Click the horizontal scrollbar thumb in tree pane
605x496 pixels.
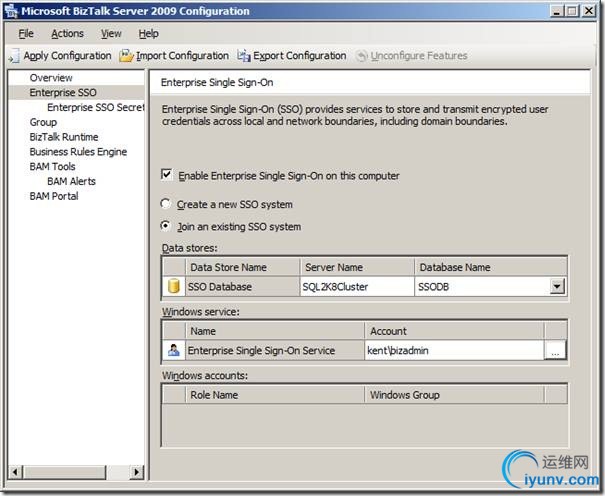click(x=64, y=472)
